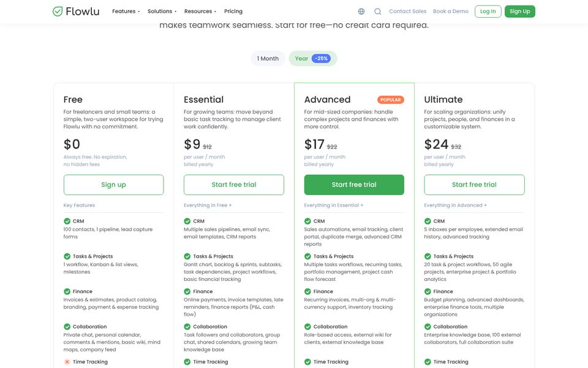Screen dimensions: 588x368
Task: Click Advanced plan Time Tracking checkmark
Action: [307, 362]
